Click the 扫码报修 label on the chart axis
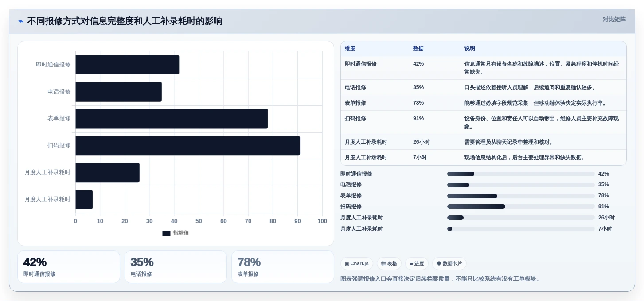 [59, 145]
